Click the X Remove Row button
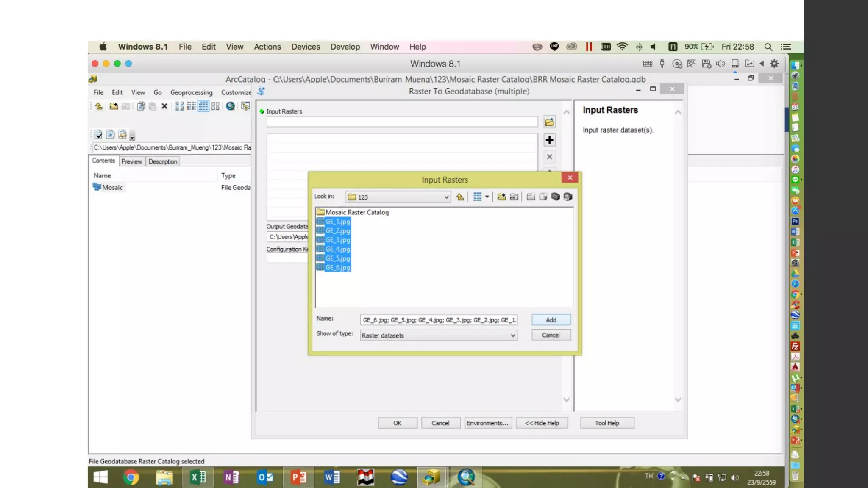Screen dimensions: 868x488 click(549, 157)
